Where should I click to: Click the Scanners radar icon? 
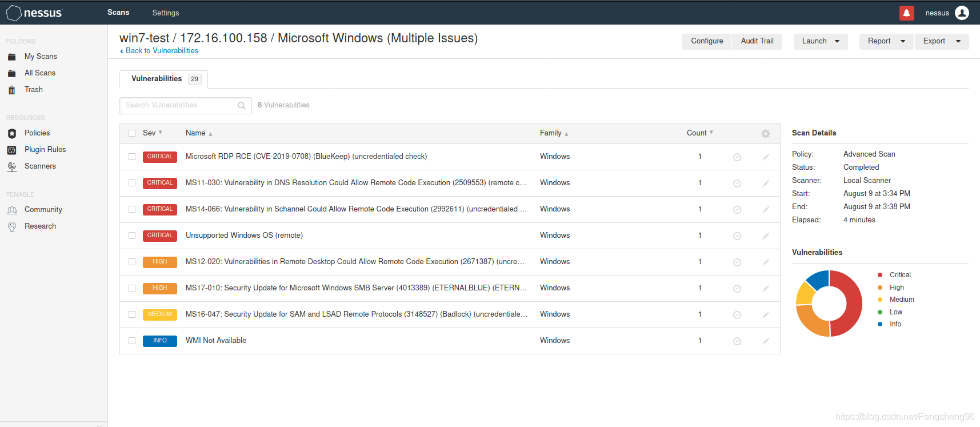coord(12,166)
